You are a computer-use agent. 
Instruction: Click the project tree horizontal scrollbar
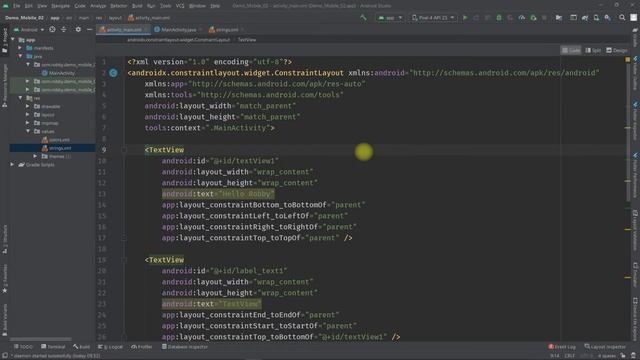tap(40, 339)
